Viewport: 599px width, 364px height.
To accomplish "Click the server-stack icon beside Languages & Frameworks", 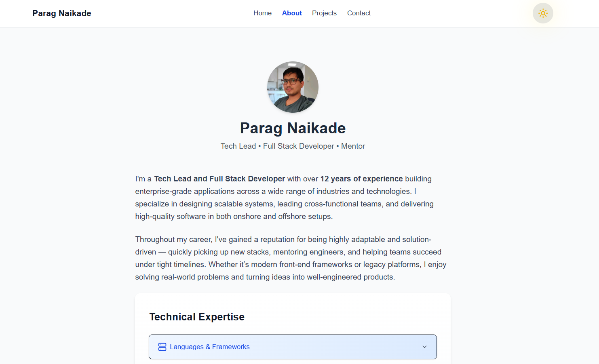I will click(x=162, y=347).
